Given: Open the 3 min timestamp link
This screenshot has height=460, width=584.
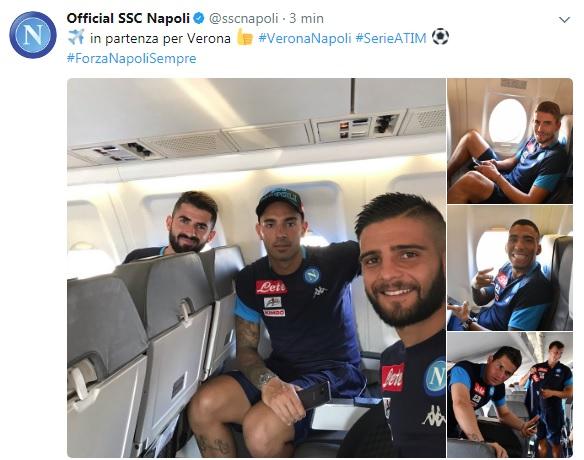Looking at the screenshot, I should point(307,18).
